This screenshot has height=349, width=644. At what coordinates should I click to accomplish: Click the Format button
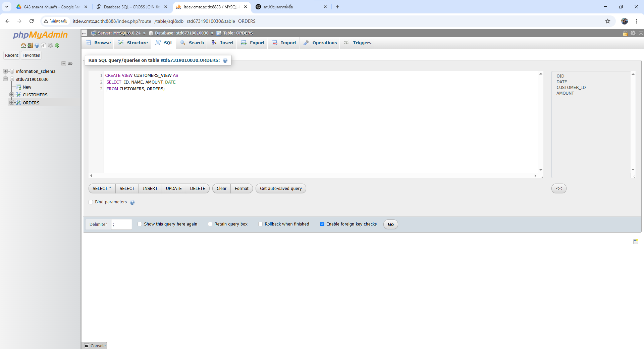pyautogui.click(x=241, y=189)
